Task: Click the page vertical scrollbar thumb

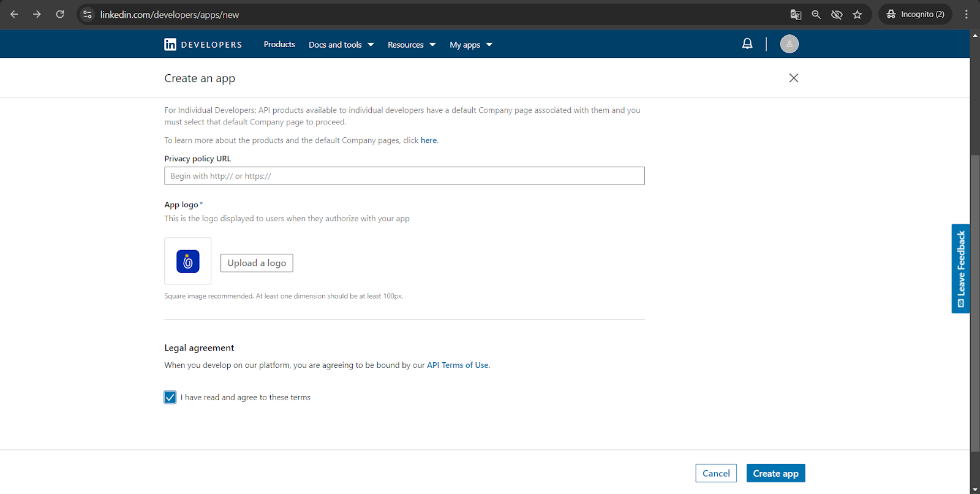Action: (974, 303)
